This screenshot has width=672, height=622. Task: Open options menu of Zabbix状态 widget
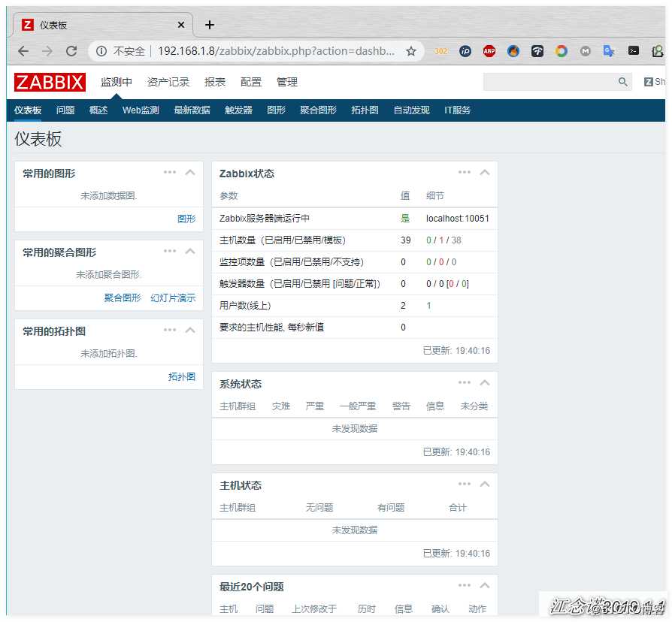[464, 172]
